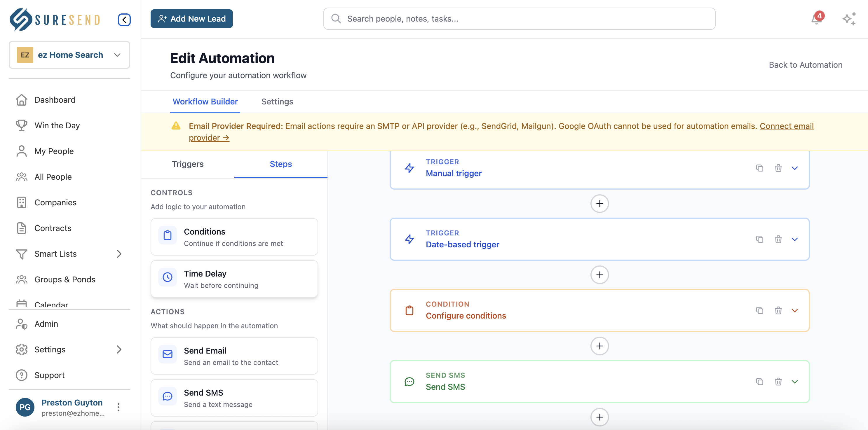Viewport: 868px width, 430px height.
Task: Expand the Smart Lists submenu
Action: pos(119,254)
